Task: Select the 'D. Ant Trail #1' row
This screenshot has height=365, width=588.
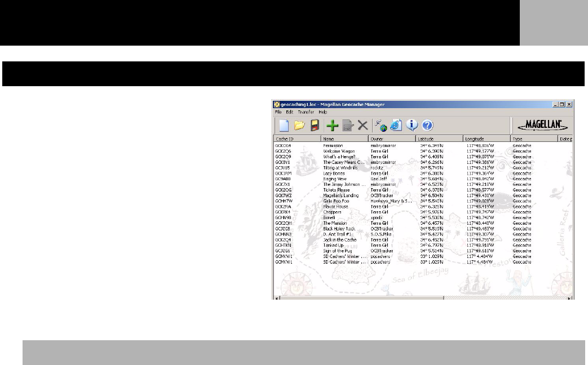Action: coord(423,234)
